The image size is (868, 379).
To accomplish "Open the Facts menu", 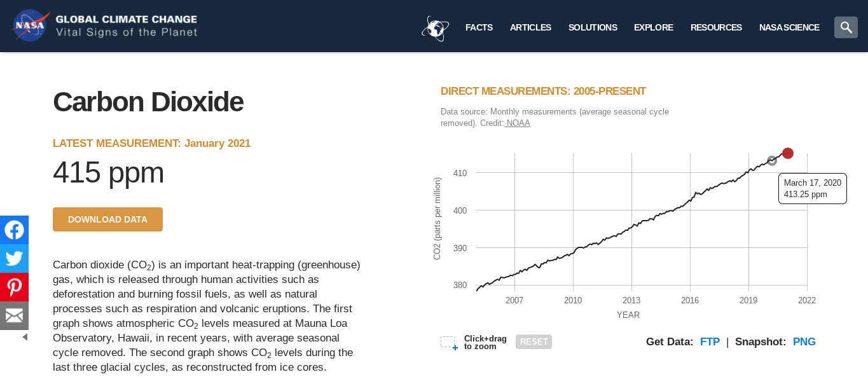I will (x=479, y=27).
